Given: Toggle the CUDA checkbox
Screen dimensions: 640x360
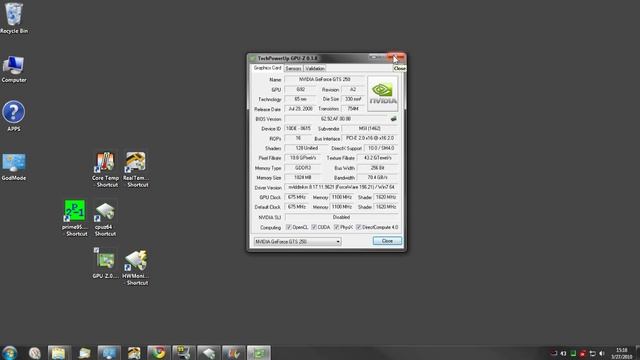Looking at the screenshot, I should [x=314, y=227].
